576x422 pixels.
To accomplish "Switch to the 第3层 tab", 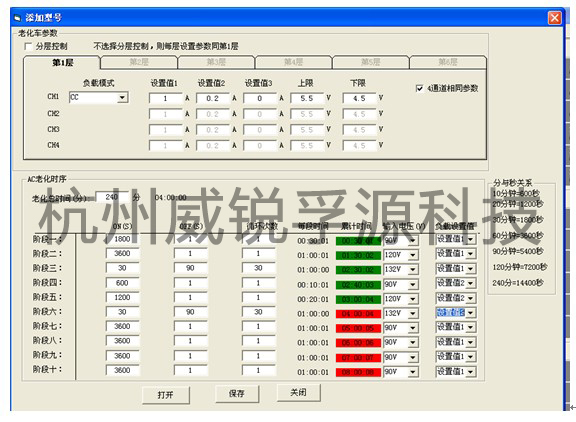I will (x=216, y=62).
